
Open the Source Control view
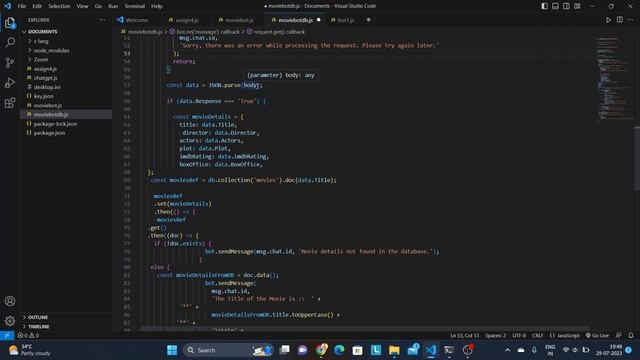click(10, 62)
